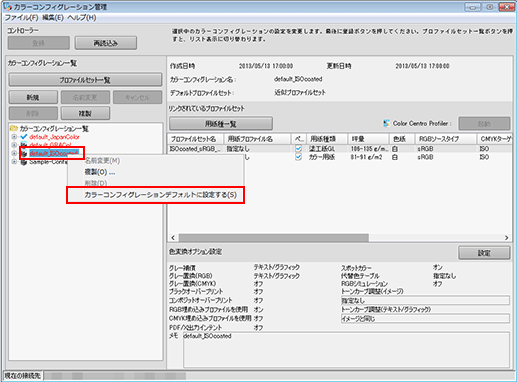Expand the default_GRACoL tree node

(14, 145)
